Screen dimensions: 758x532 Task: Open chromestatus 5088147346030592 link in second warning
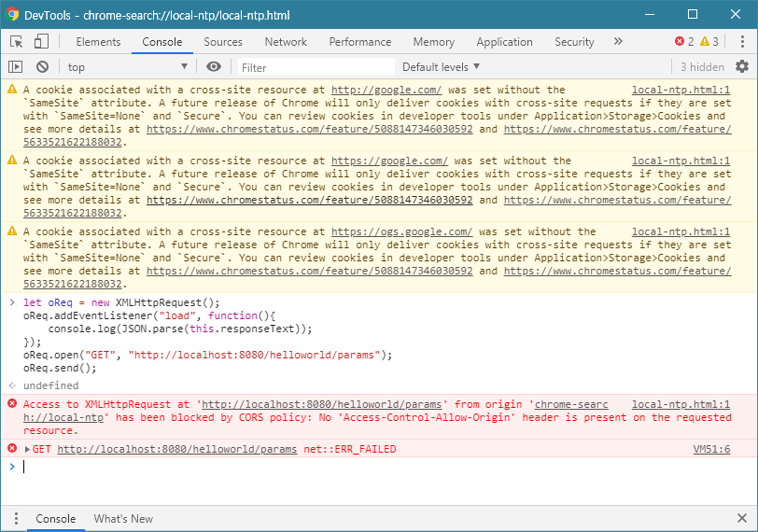coord(309,200)
